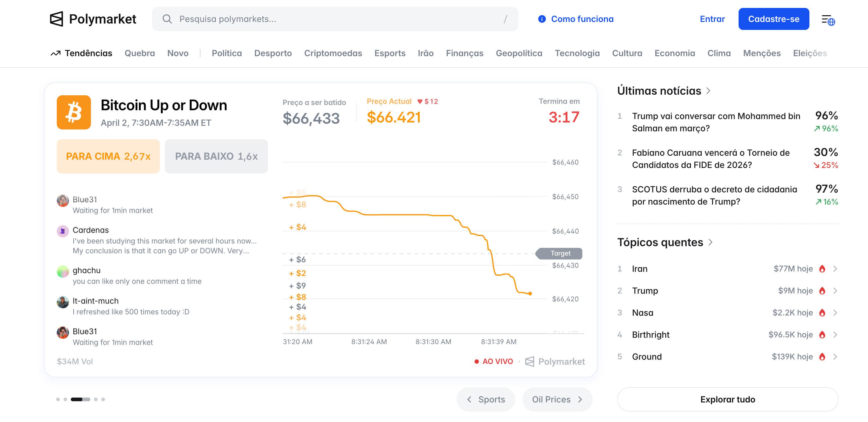868x422 pixels.
Task: Select the PARA BAIXO 1,6x option
Action: point(216,156)
